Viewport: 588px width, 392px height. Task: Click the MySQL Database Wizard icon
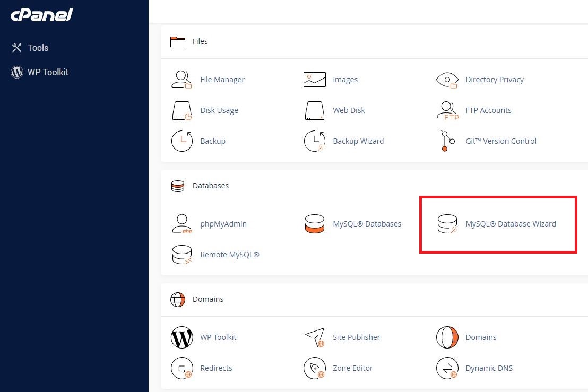[x=447, y=224]
